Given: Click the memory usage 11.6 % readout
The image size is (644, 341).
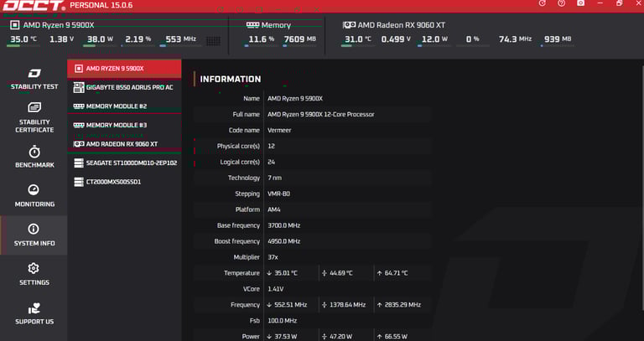Looking at the screenshot, I should (x=262, y=39).
